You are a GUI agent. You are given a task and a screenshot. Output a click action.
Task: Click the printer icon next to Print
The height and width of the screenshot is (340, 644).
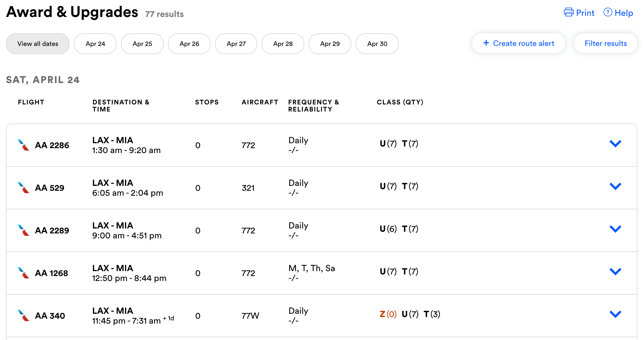click(x=568, y=13)
